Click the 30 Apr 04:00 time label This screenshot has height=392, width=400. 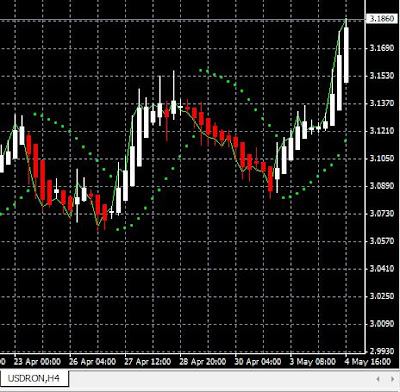click(x=258, y=362)
